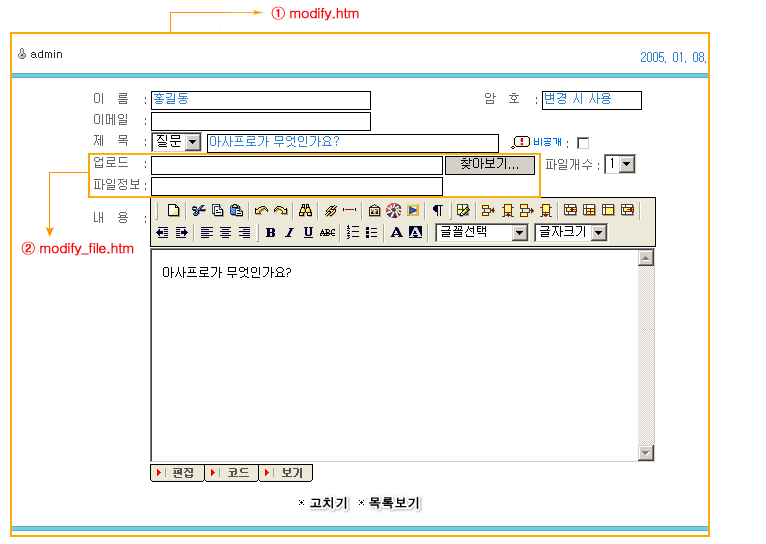Click the 찾아보기... browse button
Screen dimensions: 766x544
[489, 165]
